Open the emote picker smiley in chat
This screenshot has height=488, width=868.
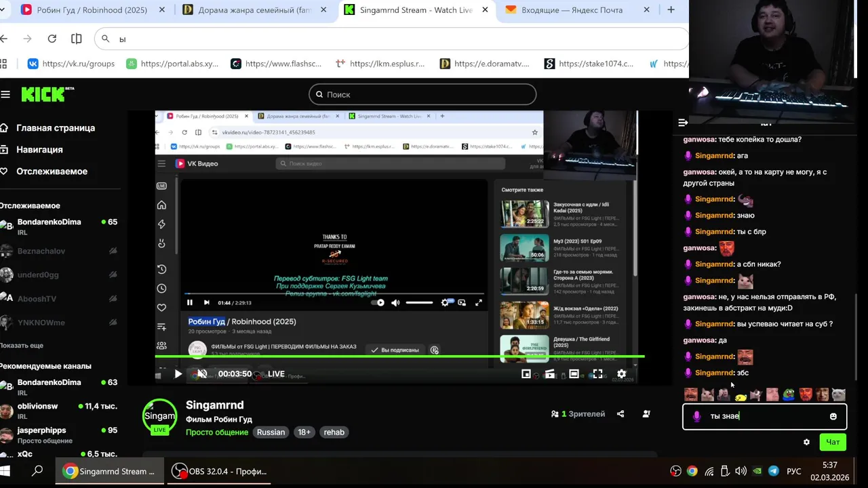pyautogui.click(x=833, y=416)
